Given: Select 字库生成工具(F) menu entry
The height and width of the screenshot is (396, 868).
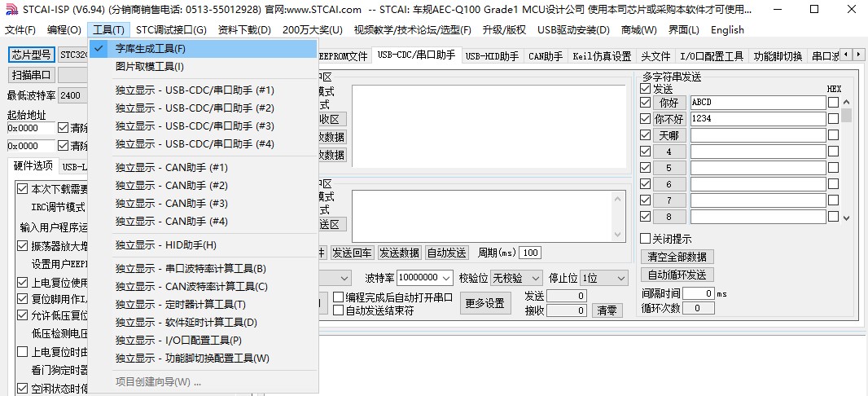Looking at the screenshot, I should [x=204, y=49].
